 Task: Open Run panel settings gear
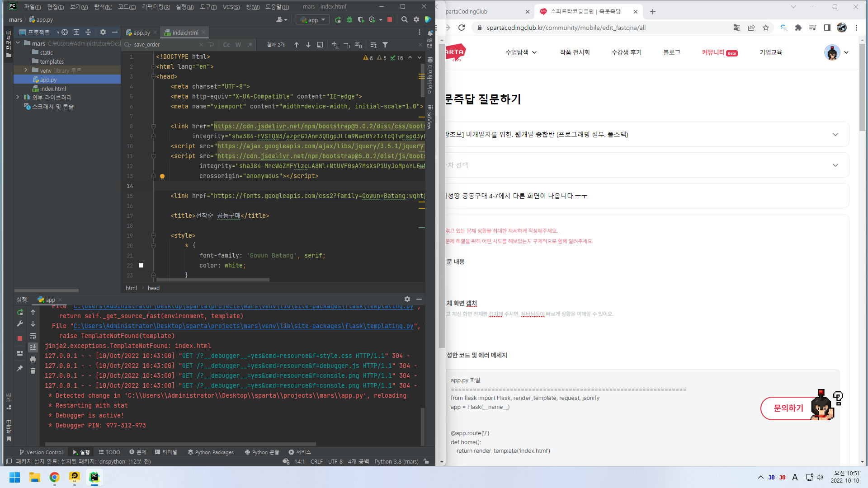[407, 299]
